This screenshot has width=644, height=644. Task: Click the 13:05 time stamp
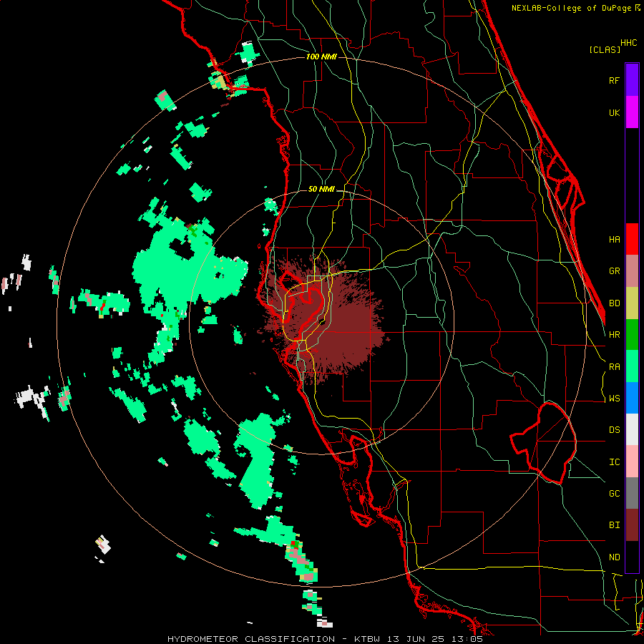(x=469, y=639)
